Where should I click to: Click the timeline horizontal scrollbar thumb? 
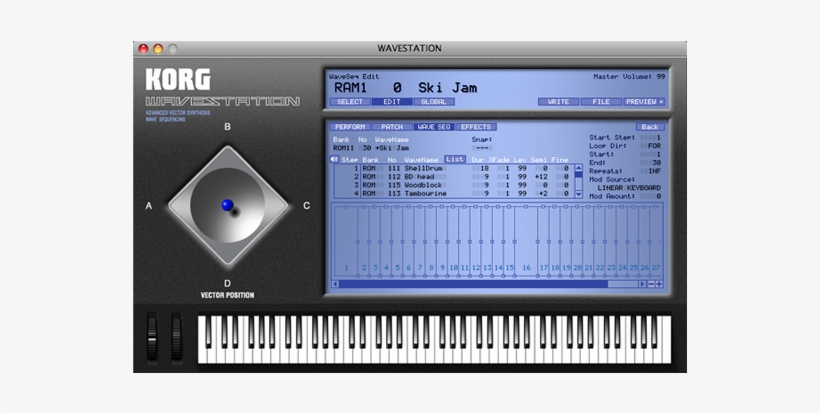[473, 284]
